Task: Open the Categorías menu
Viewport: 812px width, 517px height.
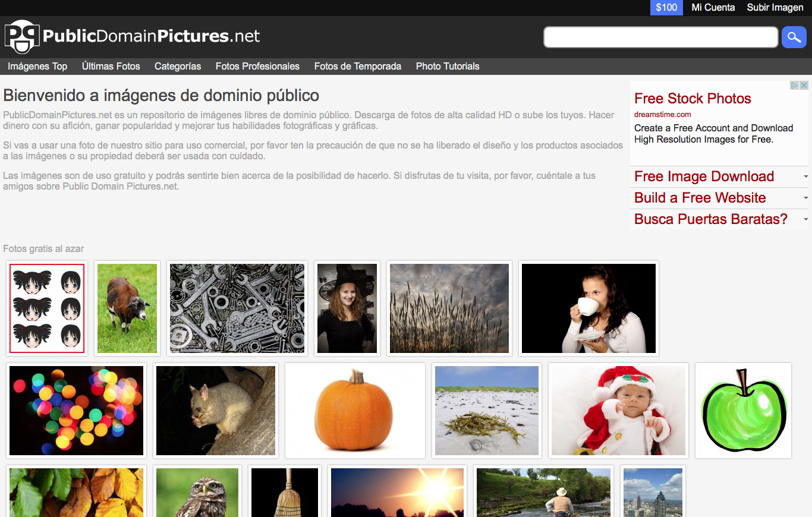Action: (177, 66)
